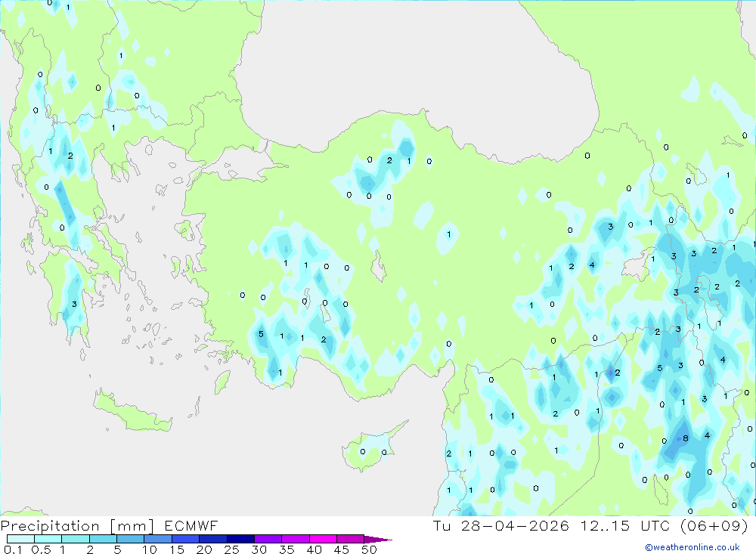Image resolution: width=756 pixels, height=554 pixels.
Task: Click the above-50 arrow tip of legend
Action: pyautogui.click(x=378, y=540)
